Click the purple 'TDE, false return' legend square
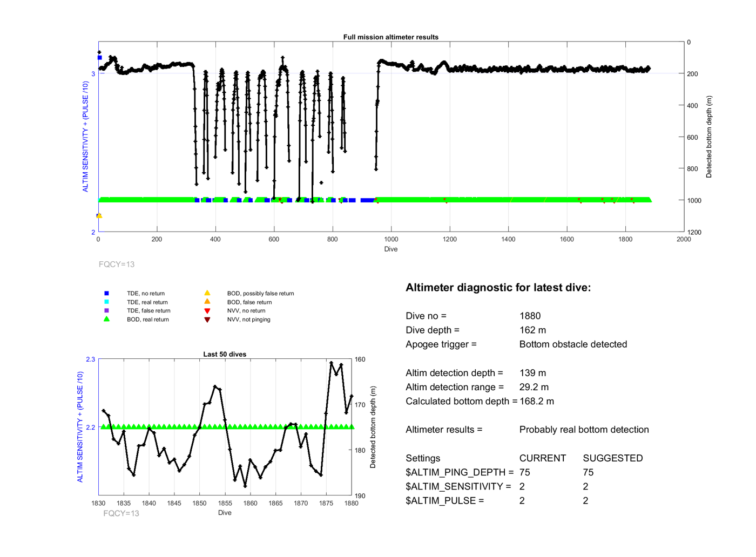The height and width of the screenshot is (557, 756). 106,310
